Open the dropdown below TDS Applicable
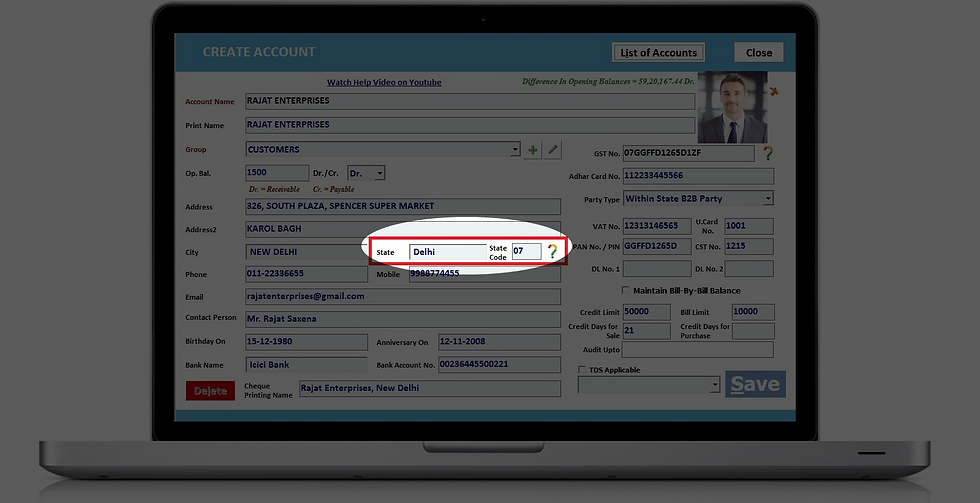The width and height of the screenshot is (980, 503). (715, 385)
